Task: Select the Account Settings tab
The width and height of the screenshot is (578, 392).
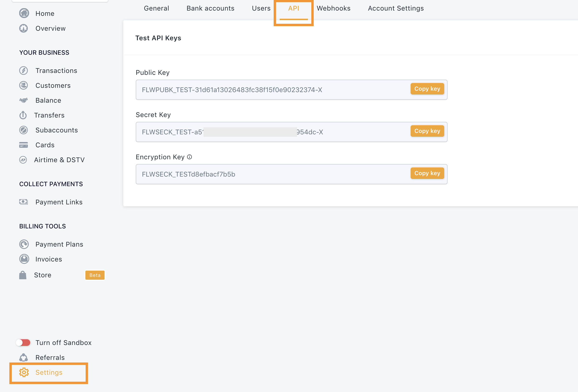Action: coord(396,8)
